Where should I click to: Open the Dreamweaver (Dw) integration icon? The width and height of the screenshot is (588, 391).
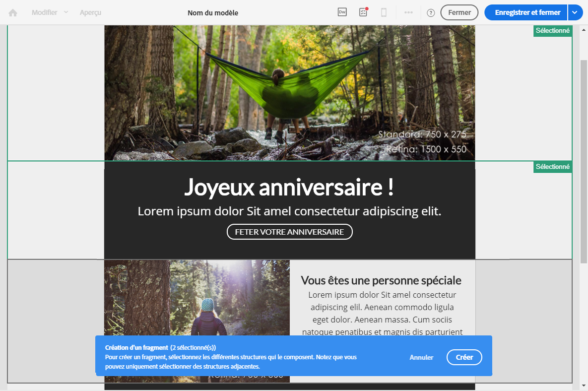342,12
